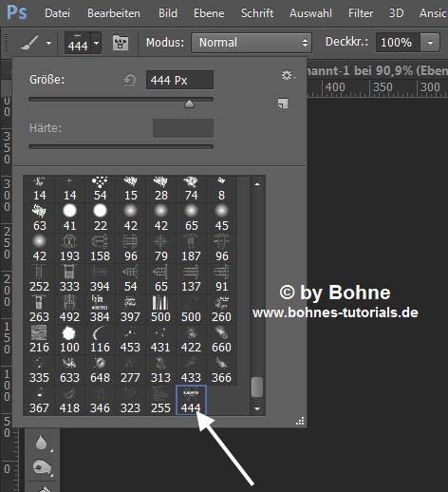Select the Brush tool preset icon
The image size is (448, 492).
pyautogui.click(x=29, y=43)
